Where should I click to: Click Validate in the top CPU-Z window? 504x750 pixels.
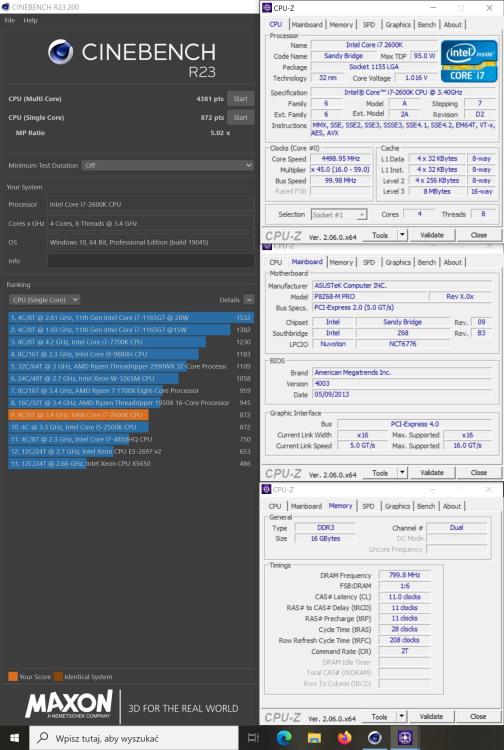pyautogui.click(x=432, y=235)
